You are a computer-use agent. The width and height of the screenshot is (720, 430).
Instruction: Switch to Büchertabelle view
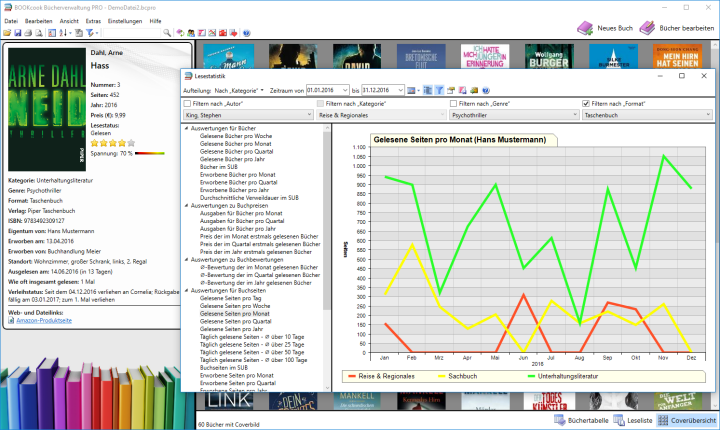[580, 421]
